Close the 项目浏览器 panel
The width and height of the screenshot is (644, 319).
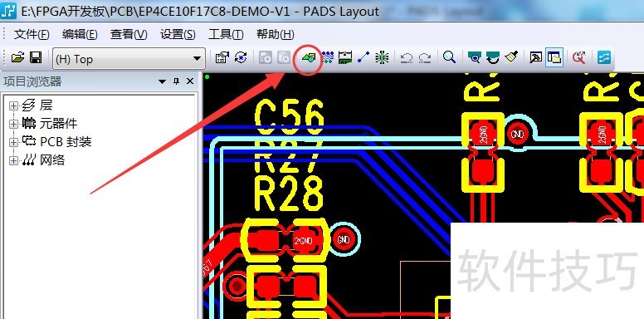click(x=190, y=81)
